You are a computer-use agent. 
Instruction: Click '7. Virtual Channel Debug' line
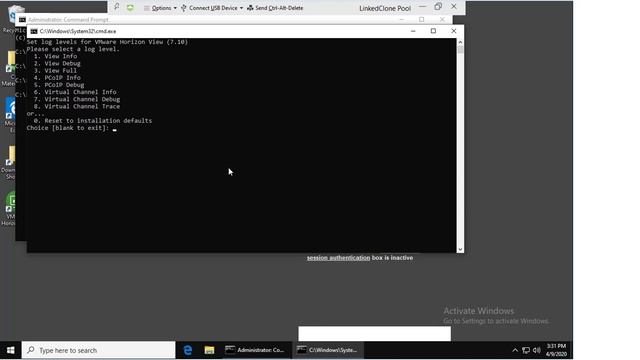pyautogui.click(x=77, y=99)
